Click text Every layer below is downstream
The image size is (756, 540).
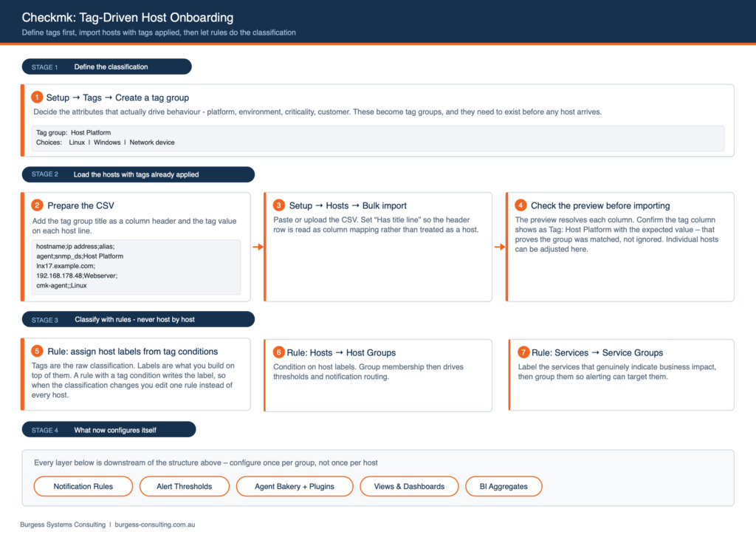click(205, 462)
